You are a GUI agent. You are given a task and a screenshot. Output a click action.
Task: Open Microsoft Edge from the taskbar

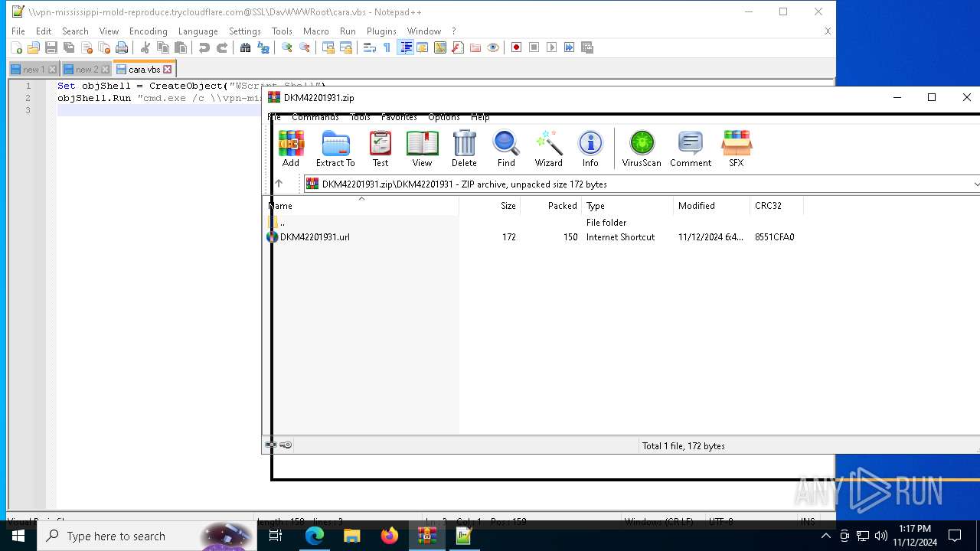[x=315, y=536]
